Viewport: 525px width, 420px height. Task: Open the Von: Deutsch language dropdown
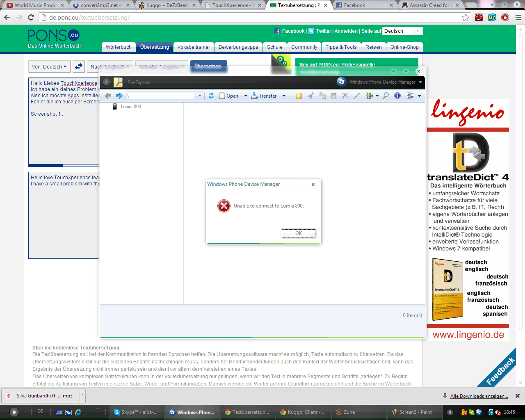point(49,67)
